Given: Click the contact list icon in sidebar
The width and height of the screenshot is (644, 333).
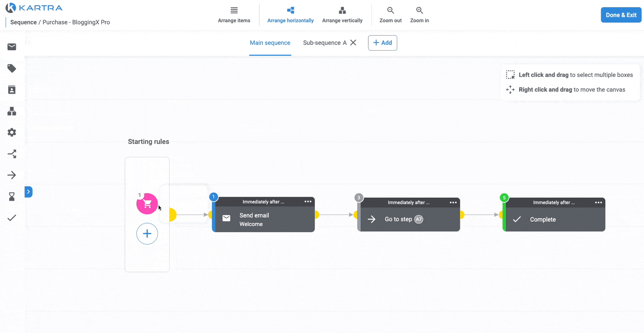Looking at the screenshot, I should (12, 90).
